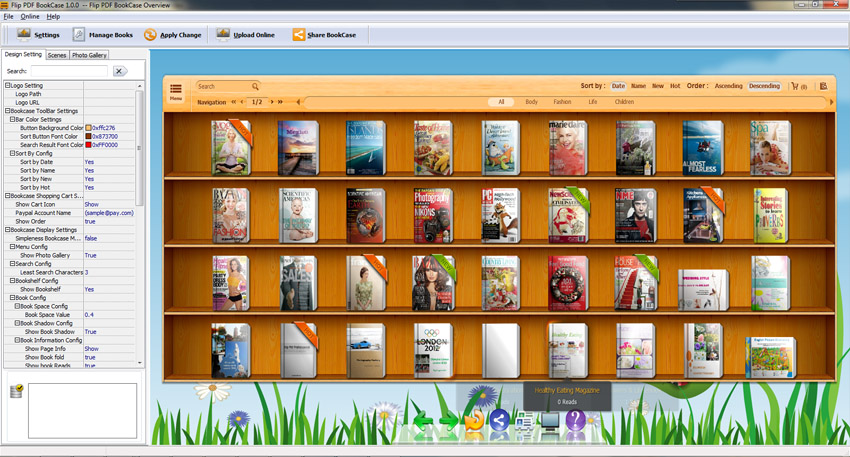This screenshot has width=850, height=457.
Task: Set order to Descending
Action: coord(764,86)
